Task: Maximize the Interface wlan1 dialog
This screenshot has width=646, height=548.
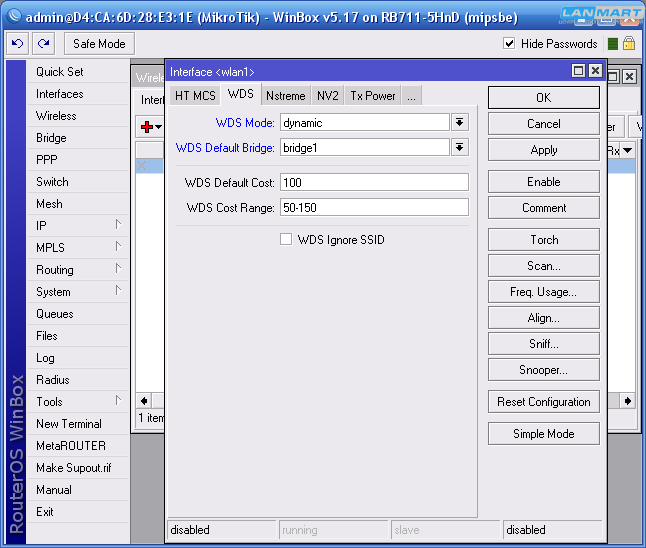Action: 578,71
